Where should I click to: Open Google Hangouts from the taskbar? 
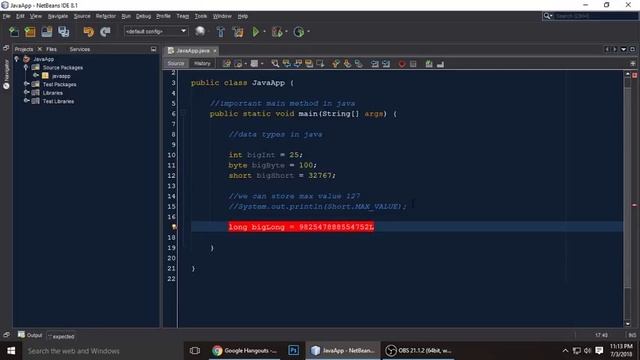pyautogui.click(x=244, y=351)
